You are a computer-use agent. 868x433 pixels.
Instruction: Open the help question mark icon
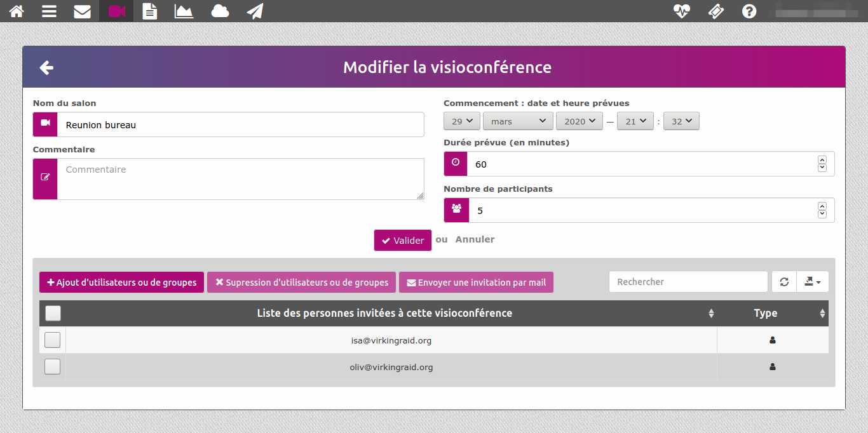[749, 11]
